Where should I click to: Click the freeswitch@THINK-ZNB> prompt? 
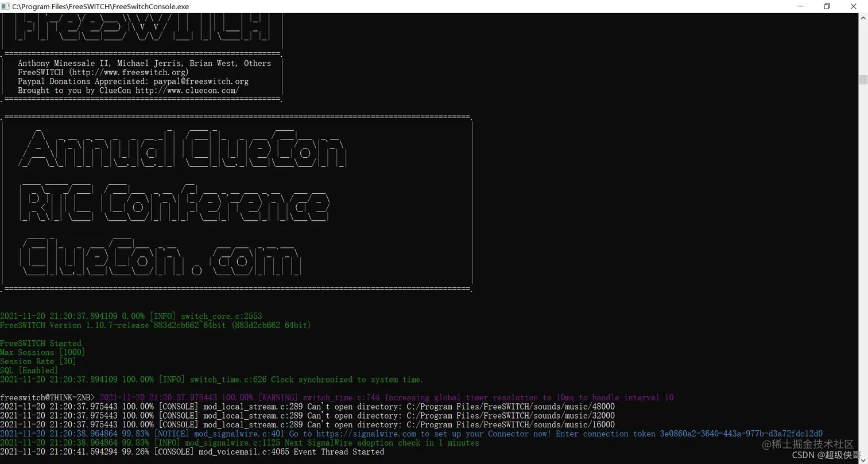point(48,397)
